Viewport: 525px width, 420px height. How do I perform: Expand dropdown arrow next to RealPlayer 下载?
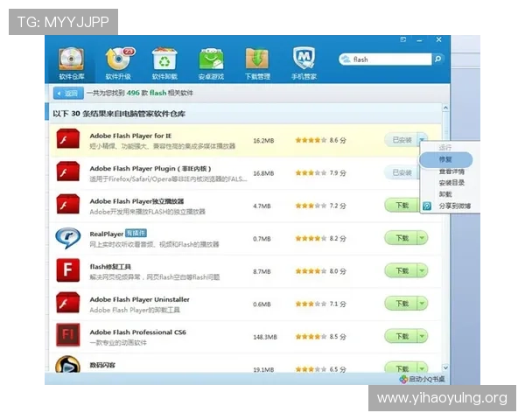(423, 238)
